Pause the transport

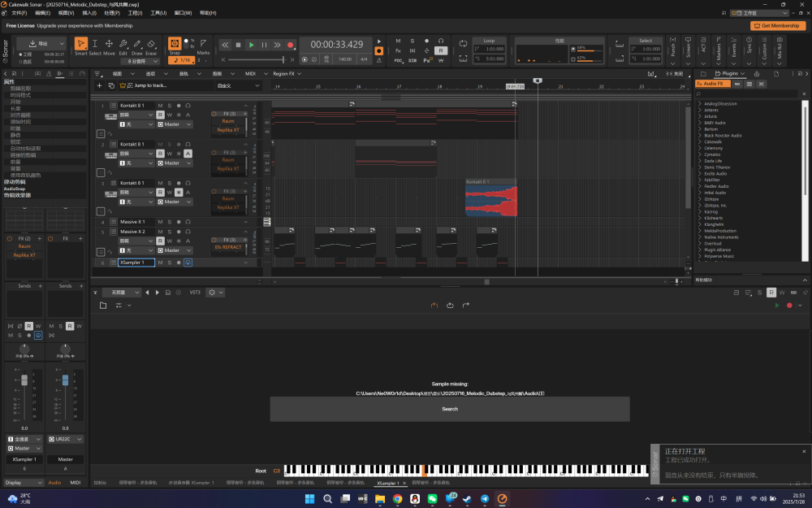point(264,45)
